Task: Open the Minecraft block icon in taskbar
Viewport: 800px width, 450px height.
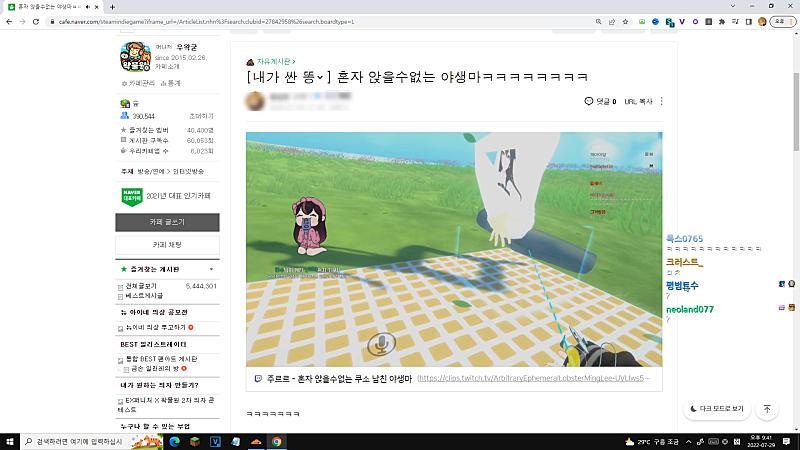Action: pyautogui.click(x=195, y=442)
